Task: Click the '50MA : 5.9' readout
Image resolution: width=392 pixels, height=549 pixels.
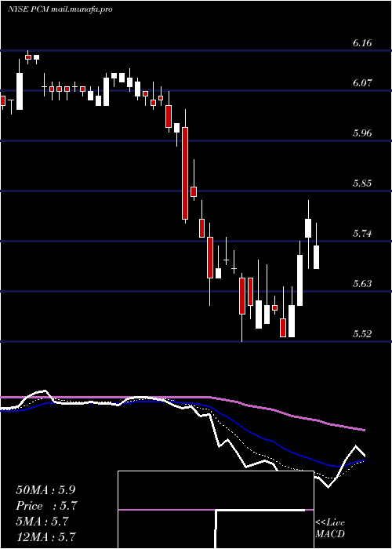Action: coord(45,490)
